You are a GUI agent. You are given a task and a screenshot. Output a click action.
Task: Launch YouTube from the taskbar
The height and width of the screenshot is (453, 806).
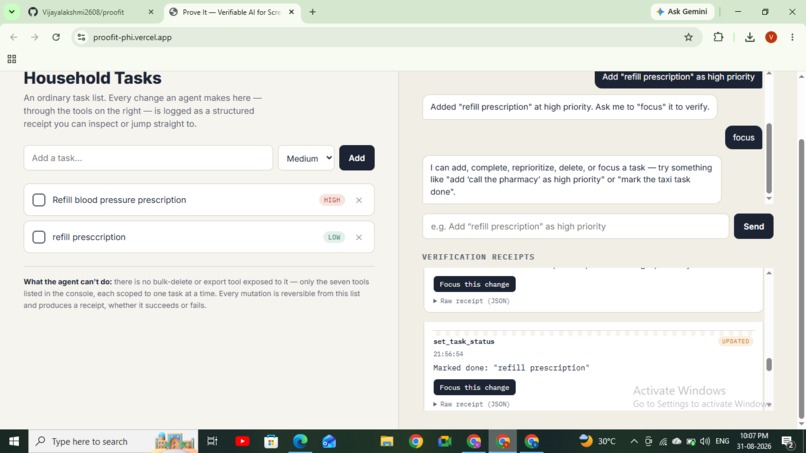click(242, 441)
